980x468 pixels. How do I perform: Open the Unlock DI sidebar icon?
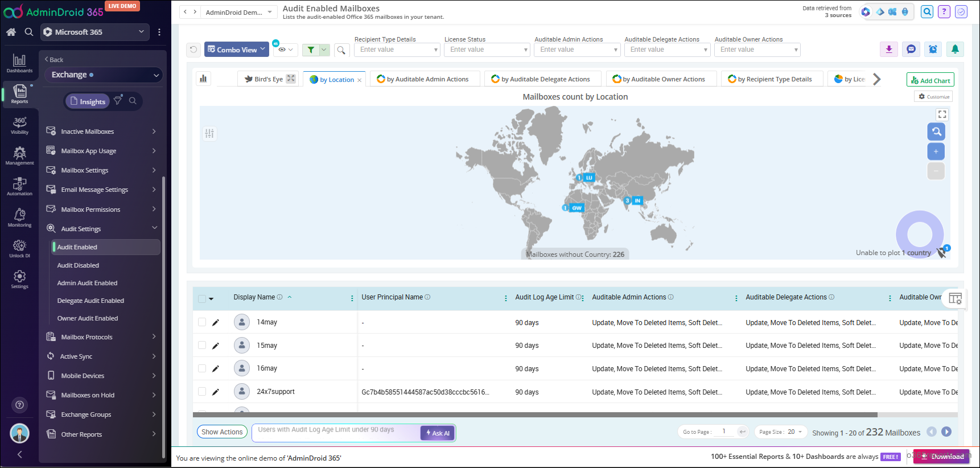[19, 248]
